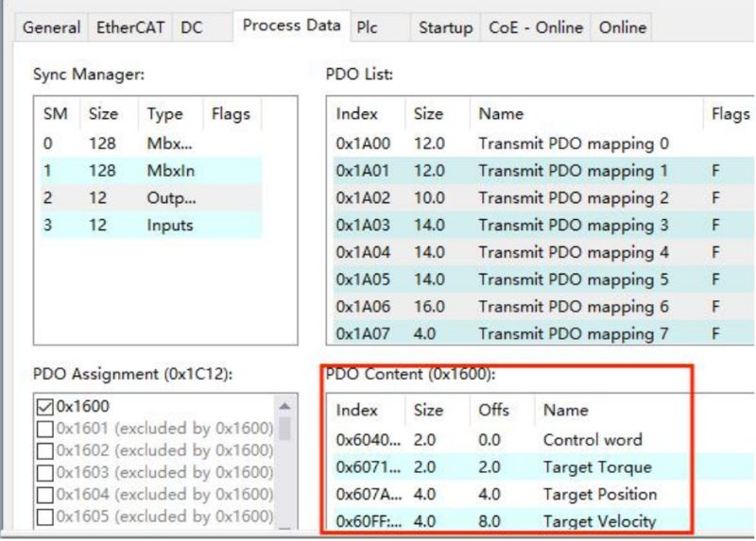Click Sync Manager Size column header

click(109, 113)
